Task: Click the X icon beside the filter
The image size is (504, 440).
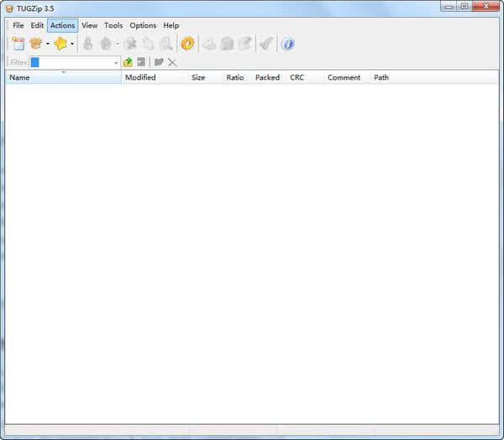Action: point(172,62)
